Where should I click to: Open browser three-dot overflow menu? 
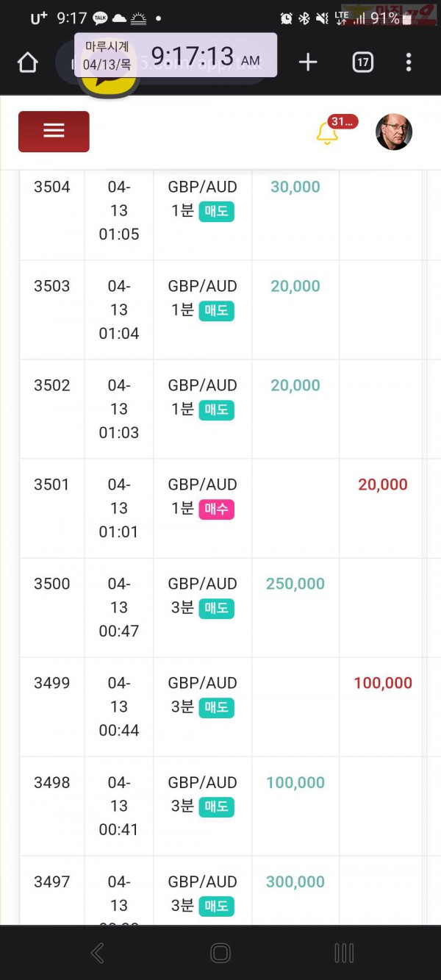point(409,62)
